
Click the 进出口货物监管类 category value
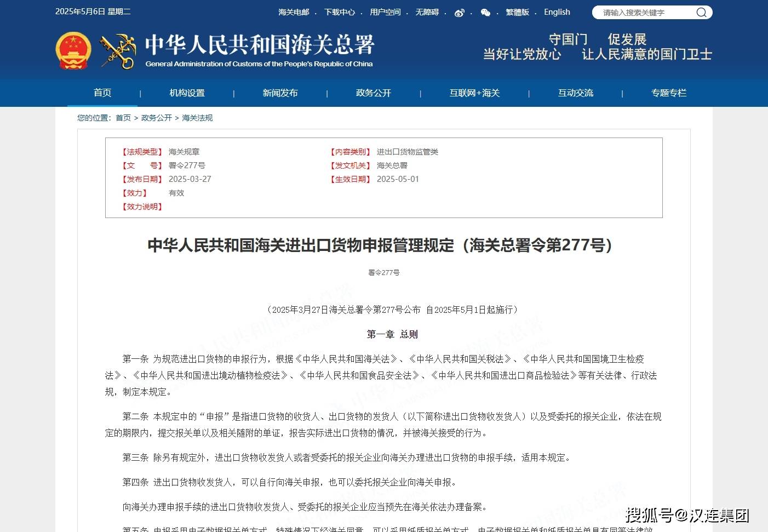tap(407, 152)
